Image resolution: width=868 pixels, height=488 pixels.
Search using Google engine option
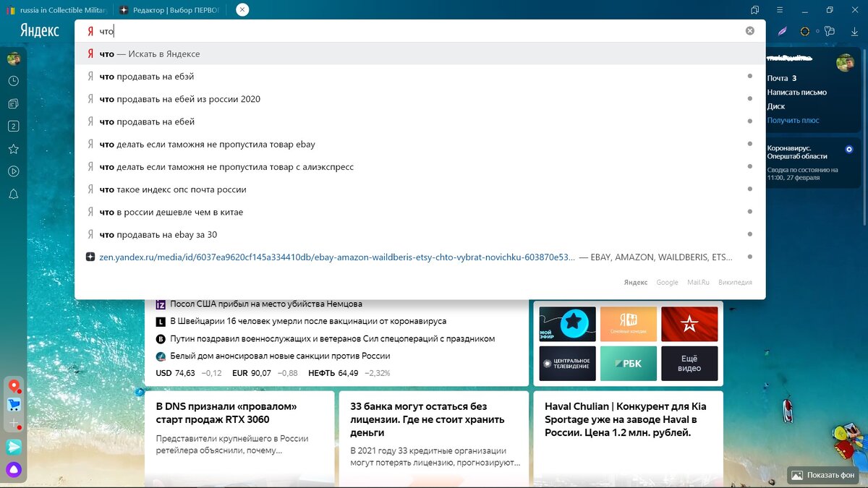(x=667, y=283)
